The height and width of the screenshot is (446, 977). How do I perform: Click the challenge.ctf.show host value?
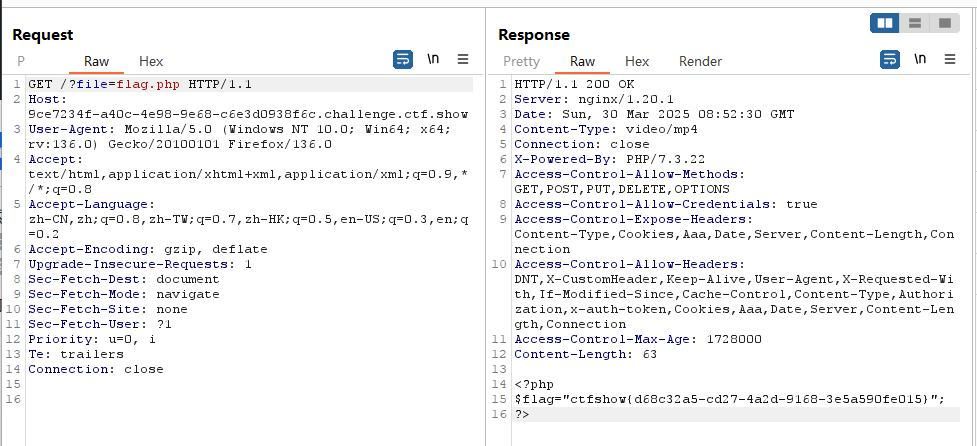pyautogui.click(x=249, y=114)
